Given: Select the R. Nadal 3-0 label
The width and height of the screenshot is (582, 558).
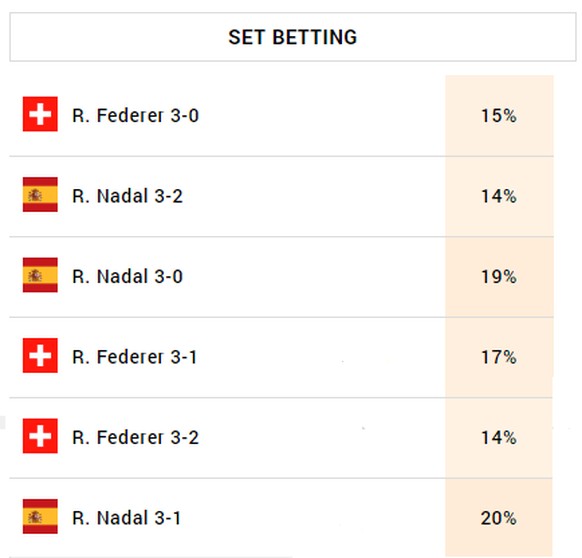Looking at the screenshot, I should [127, 277].
